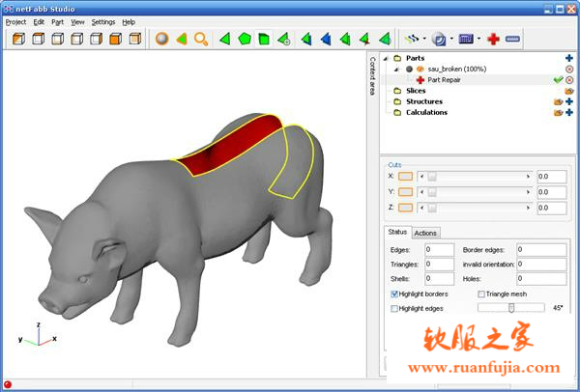580x392 pixels.
Task: Uncheck Highlight borders checkbox
Action: 394,294
